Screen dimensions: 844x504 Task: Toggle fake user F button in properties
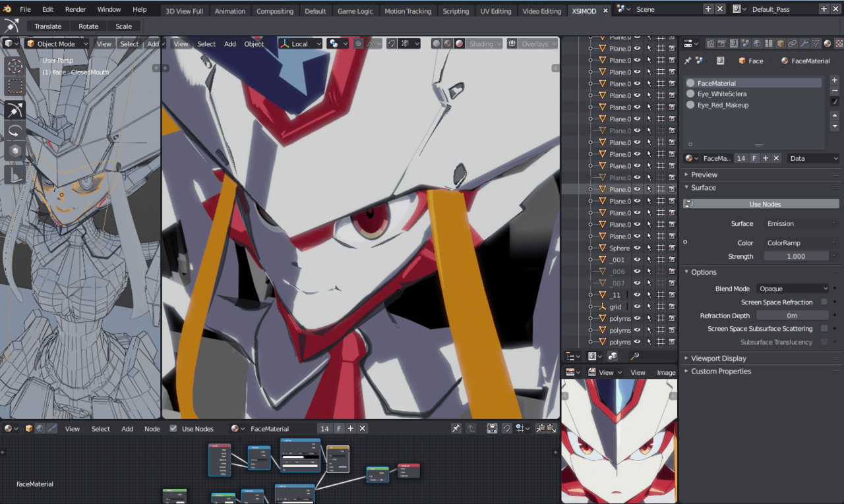pos(754,158)
